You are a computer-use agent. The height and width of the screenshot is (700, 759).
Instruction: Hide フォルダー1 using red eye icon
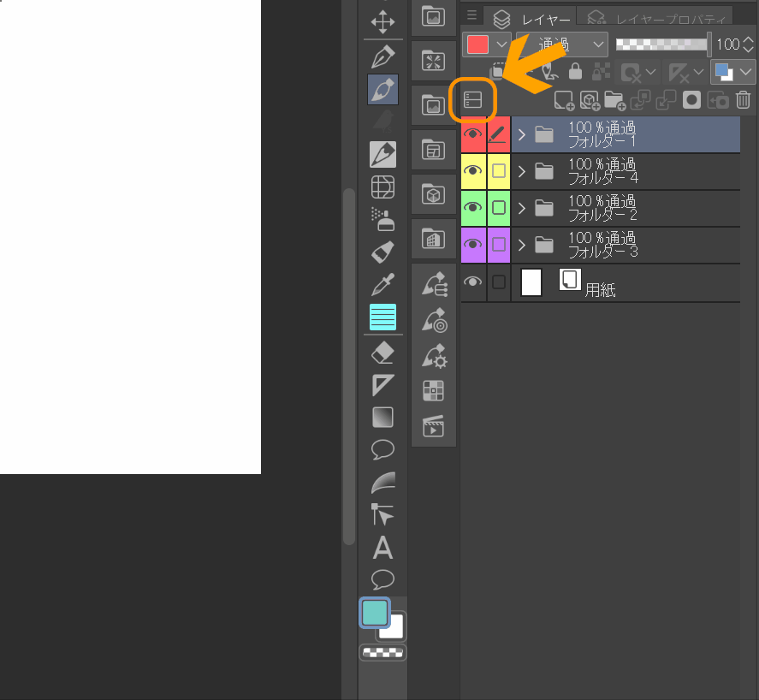473,134
